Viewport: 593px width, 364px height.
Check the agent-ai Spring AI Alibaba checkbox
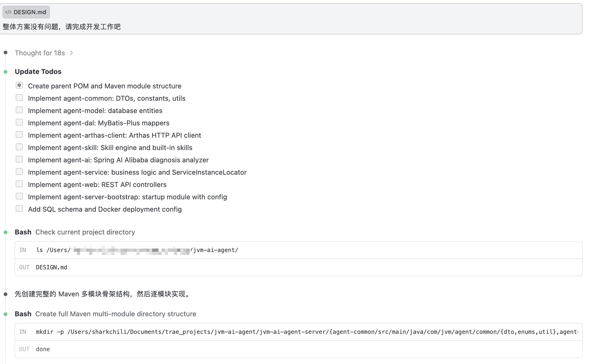[19, 159]
